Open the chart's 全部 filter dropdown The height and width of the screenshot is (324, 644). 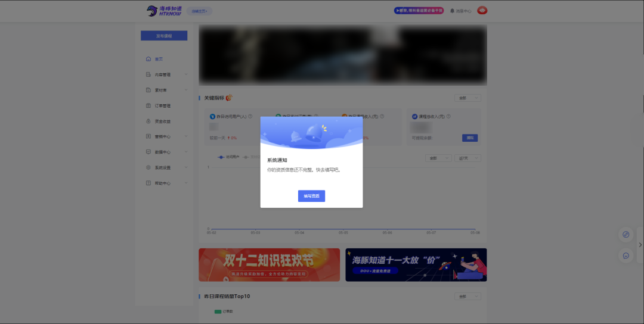pyautogui.click(x=438, y=158)
